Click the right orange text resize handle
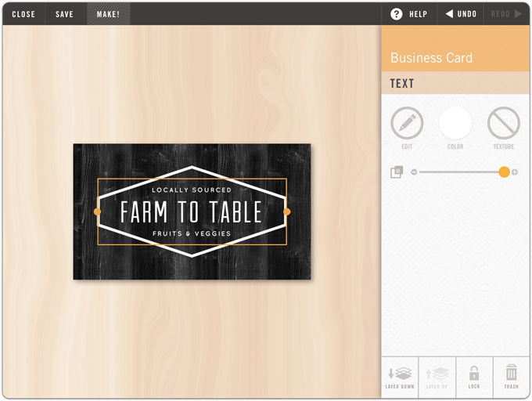 [x=286, y=211]
